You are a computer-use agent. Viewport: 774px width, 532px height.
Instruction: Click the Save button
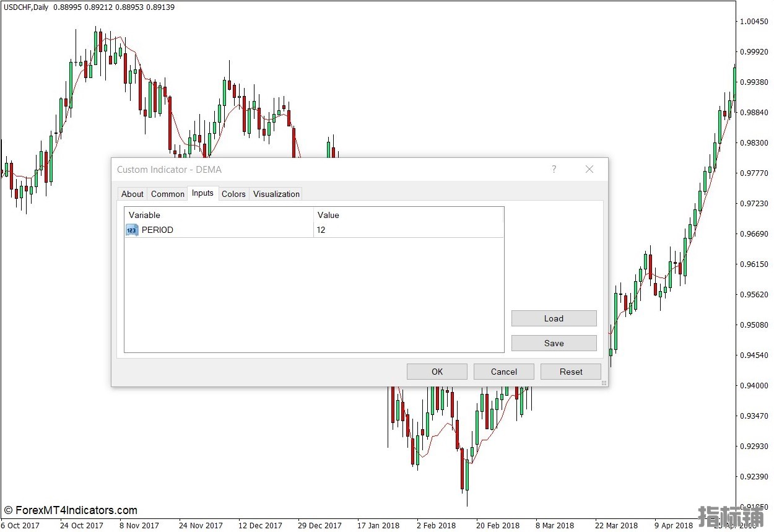tap(554, 343)
